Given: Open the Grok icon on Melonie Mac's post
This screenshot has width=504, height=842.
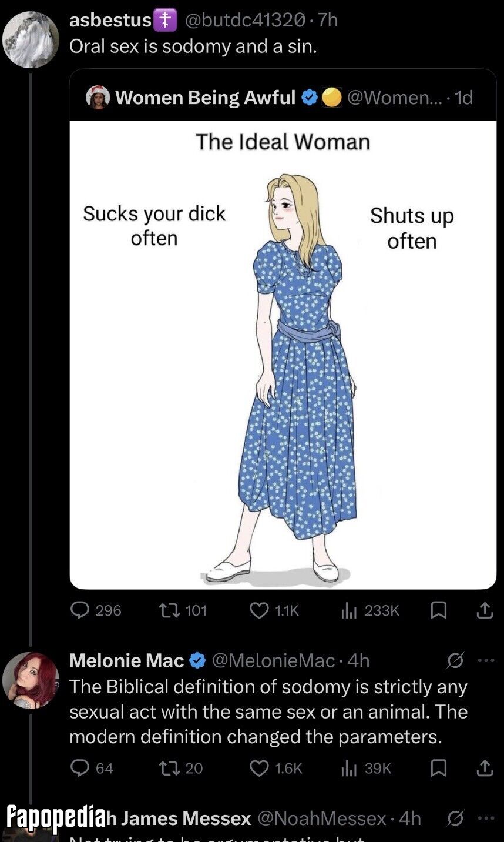Looking at the screenshot, I should 455,661.
